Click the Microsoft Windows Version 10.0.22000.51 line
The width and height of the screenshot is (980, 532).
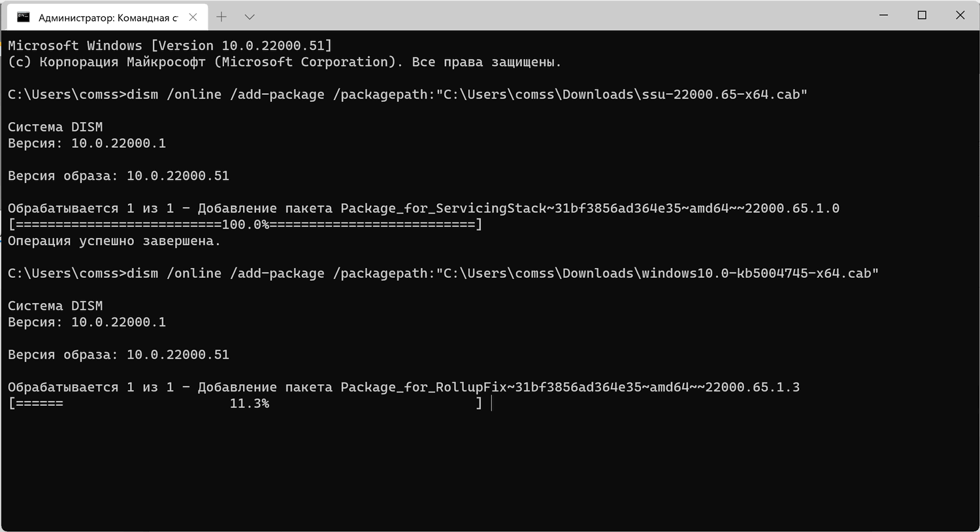[170, 46]
